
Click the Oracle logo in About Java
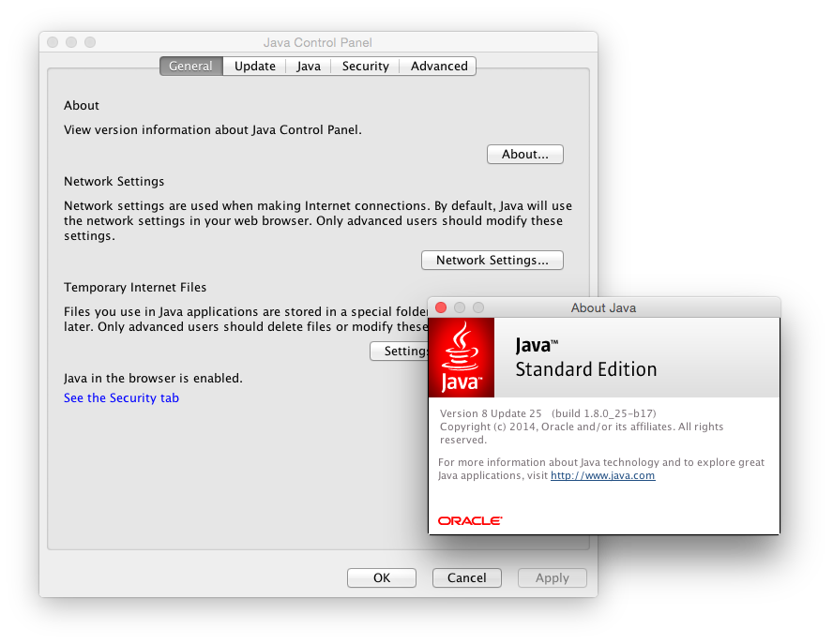(x=470, y=521)
